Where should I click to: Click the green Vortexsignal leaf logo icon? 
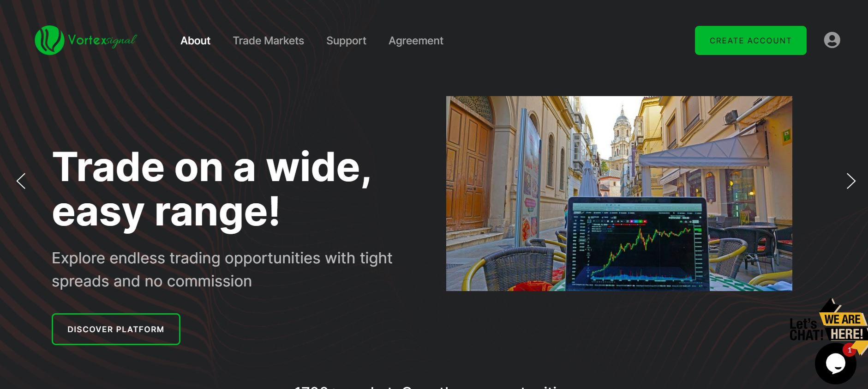tap(49, 40)
